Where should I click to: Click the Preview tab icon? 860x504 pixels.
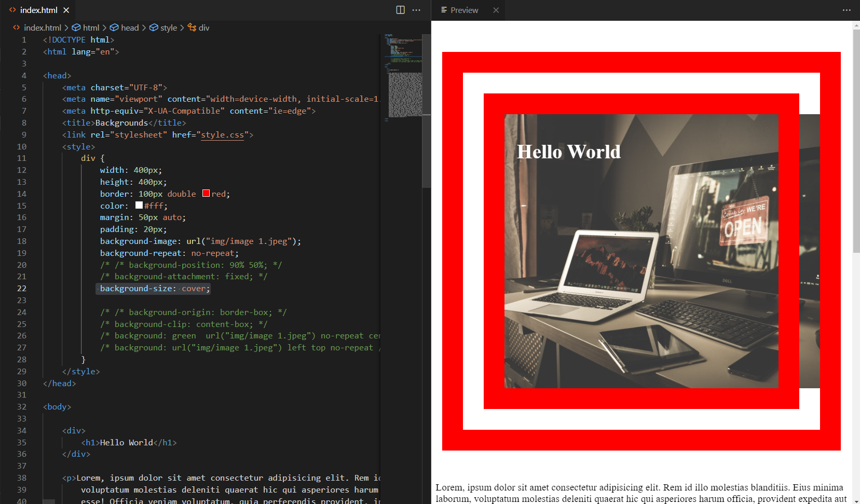(x=444, y=10)
